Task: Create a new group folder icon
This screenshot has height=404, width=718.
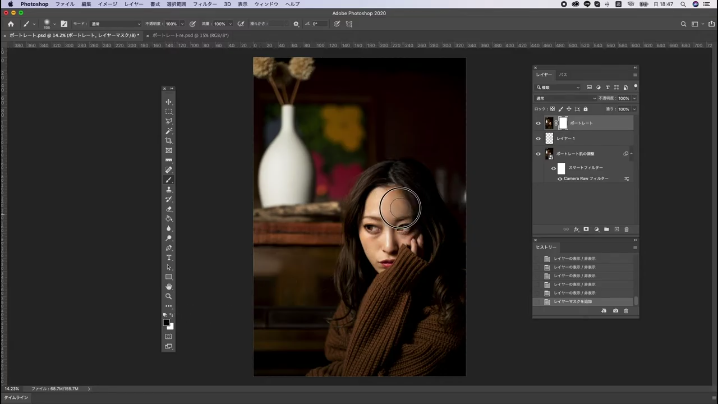Action: 606,229
